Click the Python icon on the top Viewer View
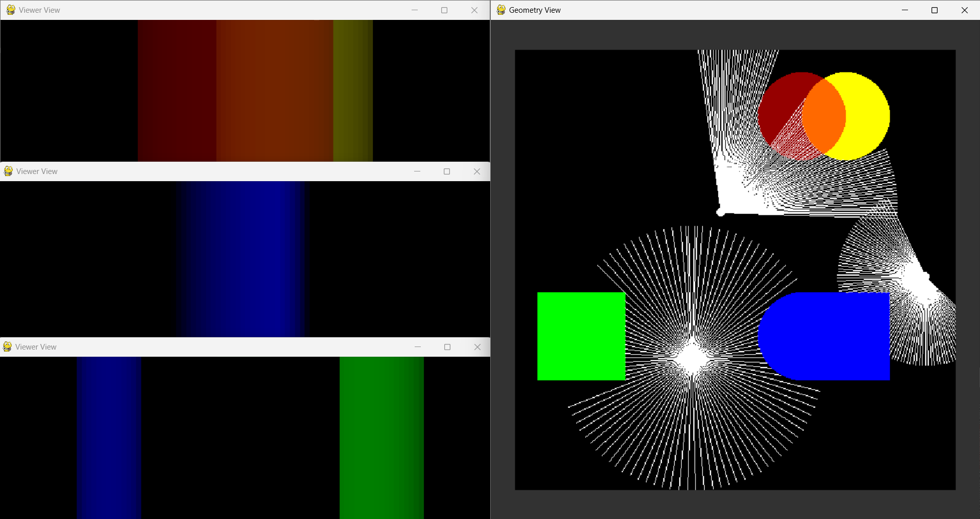The width and height of the screenshot is (980, 519). click(x=10, y=10)
